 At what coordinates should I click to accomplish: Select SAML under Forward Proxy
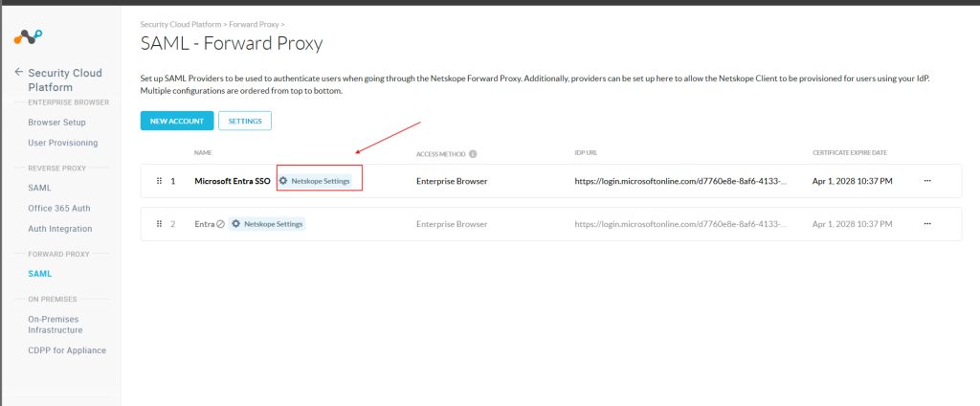tap(40, 274)
